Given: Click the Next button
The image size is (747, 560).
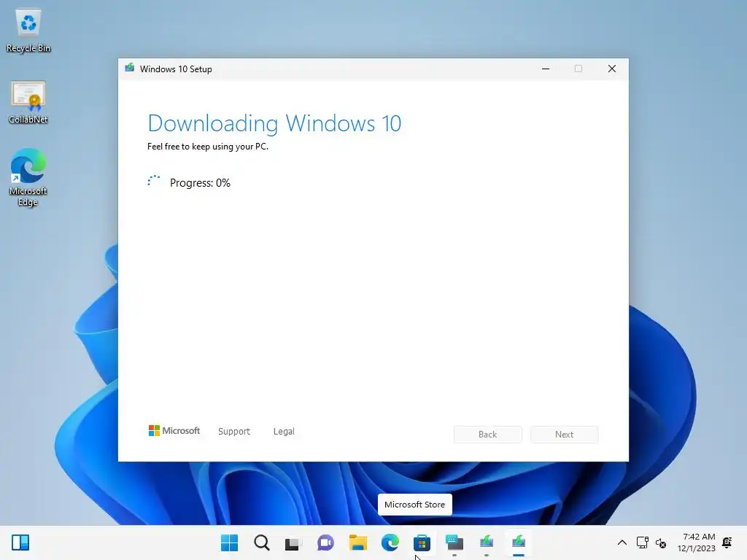Looking at the screenshot, I should pyautogui.click(x=565, y=435).
